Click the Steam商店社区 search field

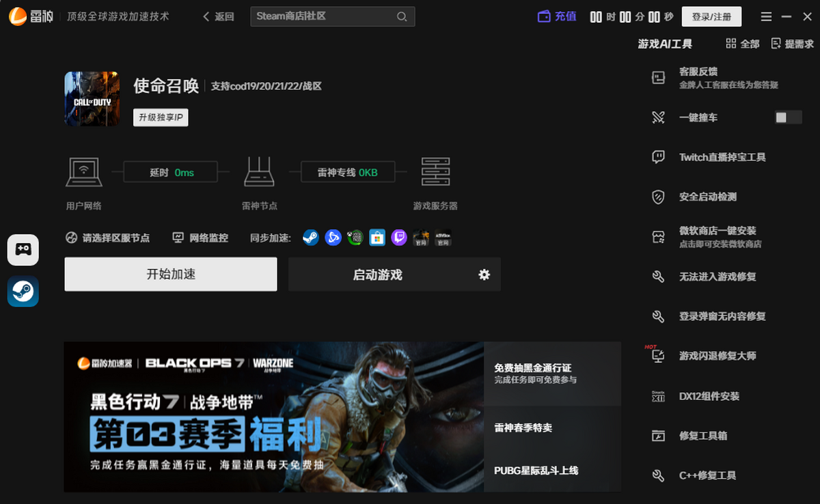click(324, 16)
